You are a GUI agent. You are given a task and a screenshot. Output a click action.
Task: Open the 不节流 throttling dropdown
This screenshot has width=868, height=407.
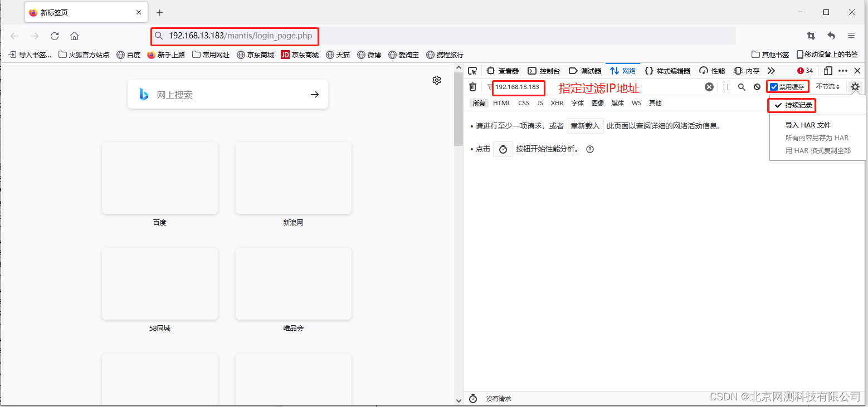coord(828,87)
